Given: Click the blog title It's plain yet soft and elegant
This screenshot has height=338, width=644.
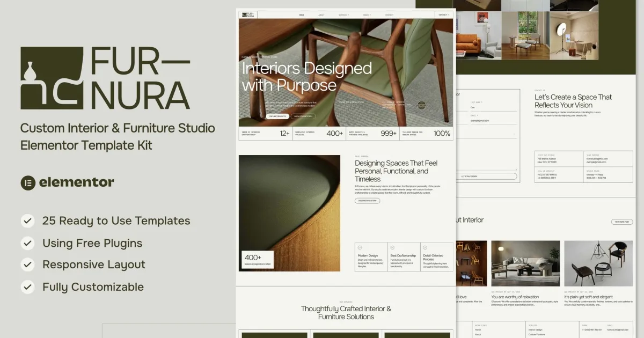Looking at the screenshot, I should click(x=588, y=297).
